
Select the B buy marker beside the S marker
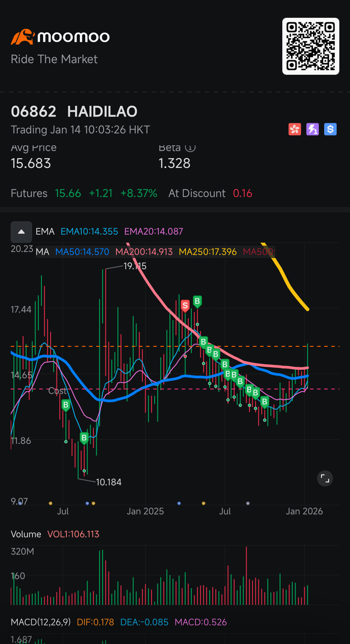[197, 301]
